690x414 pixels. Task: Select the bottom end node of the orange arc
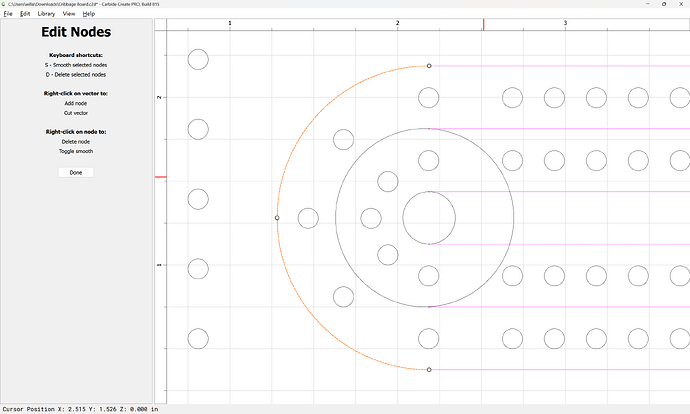[429, 370]
